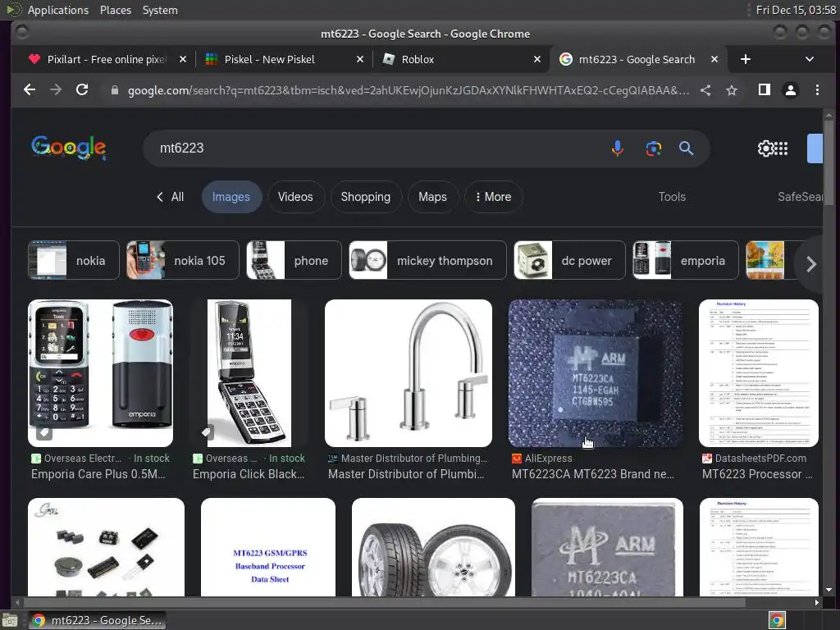Close the mt6223 Google Search tab
Image resolution: width=840 pixels, height=630 pixels.
pyautogui.click(x=714, y=59)
